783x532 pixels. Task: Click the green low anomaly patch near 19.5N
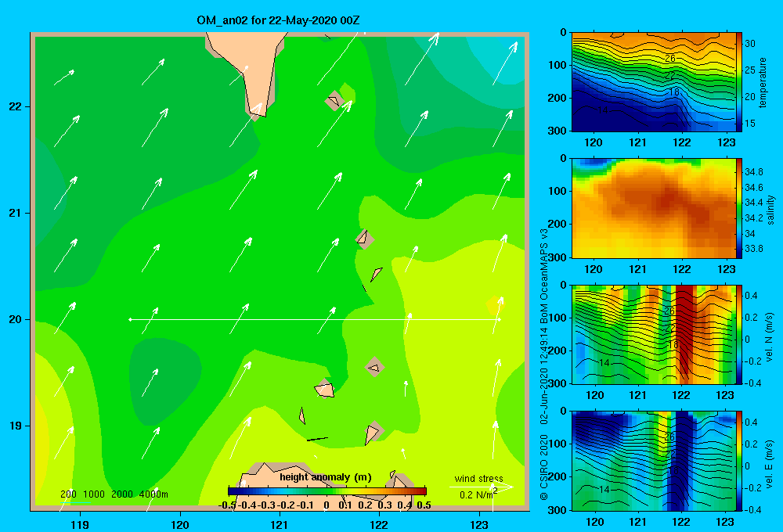164,381
